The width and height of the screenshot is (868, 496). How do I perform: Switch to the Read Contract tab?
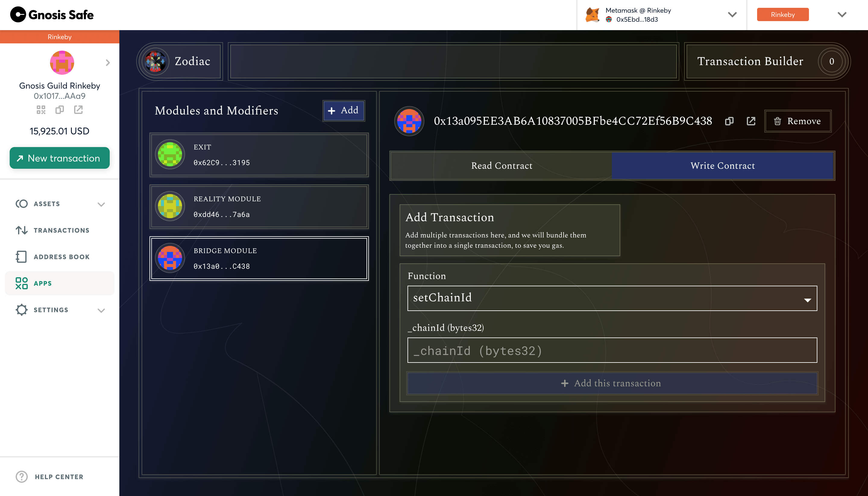[x=501, y=165]
